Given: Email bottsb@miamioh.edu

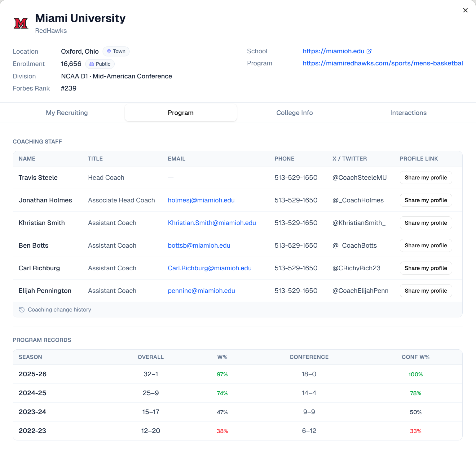Looking at the screenshot, I should tap(199, 245).
